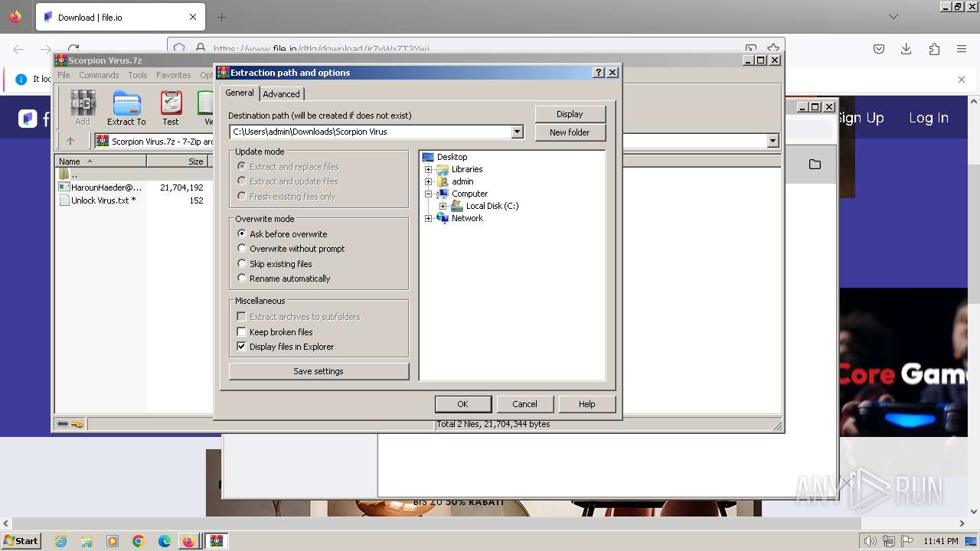Click Log In on the file.io page
This screenshot has height=551, width=980.
tap(929, 118)
